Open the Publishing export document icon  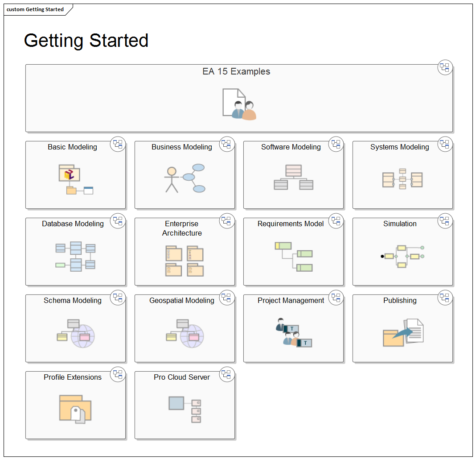403,333
